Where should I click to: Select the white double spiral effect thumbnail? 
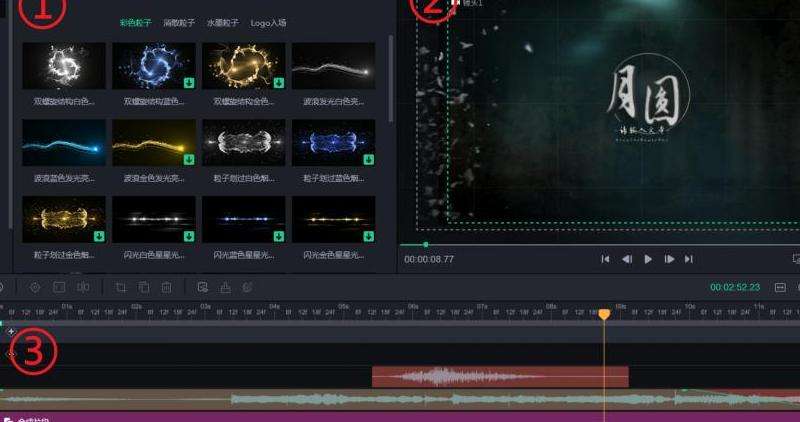click(63, 66)
